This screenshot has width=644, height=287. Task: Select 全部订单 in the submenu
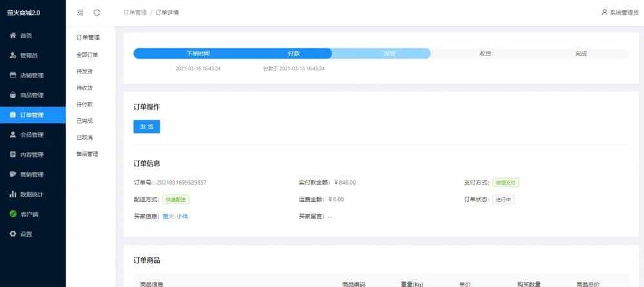(88, 55)
